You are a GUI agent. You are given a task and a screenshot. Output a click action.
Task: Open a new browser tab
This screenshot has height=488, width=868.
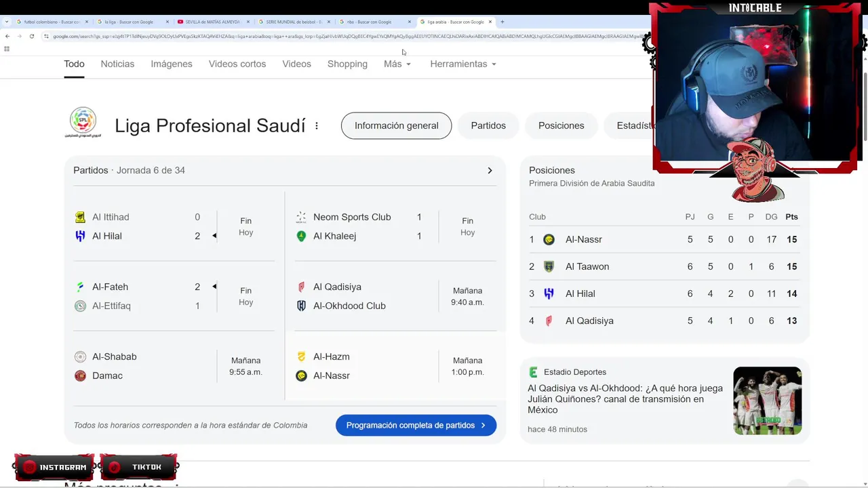coord(502,22)
